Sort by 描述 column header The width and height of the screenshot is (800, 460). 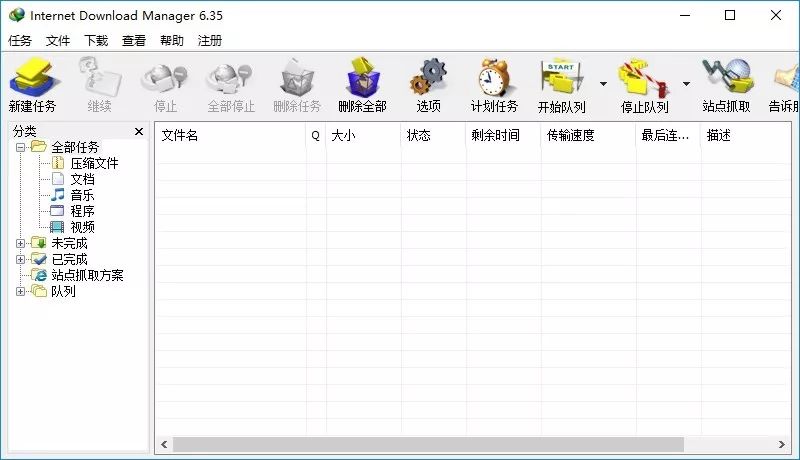tap(746, 135)
